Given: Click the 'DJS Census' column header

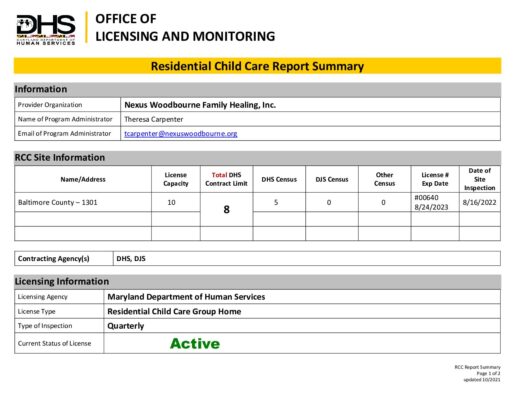Looking at the screenshot, I should (x=332, y=179).
